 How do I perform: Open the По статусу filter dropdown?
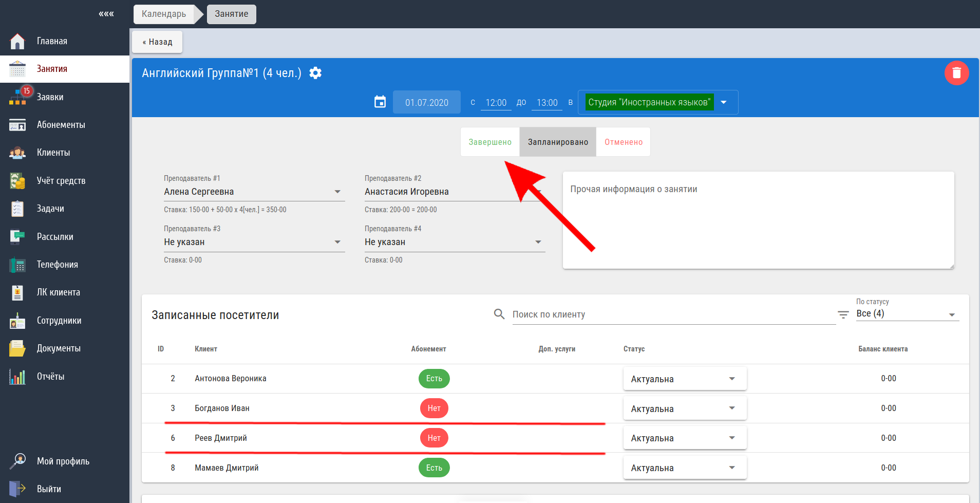click(907, 314)
